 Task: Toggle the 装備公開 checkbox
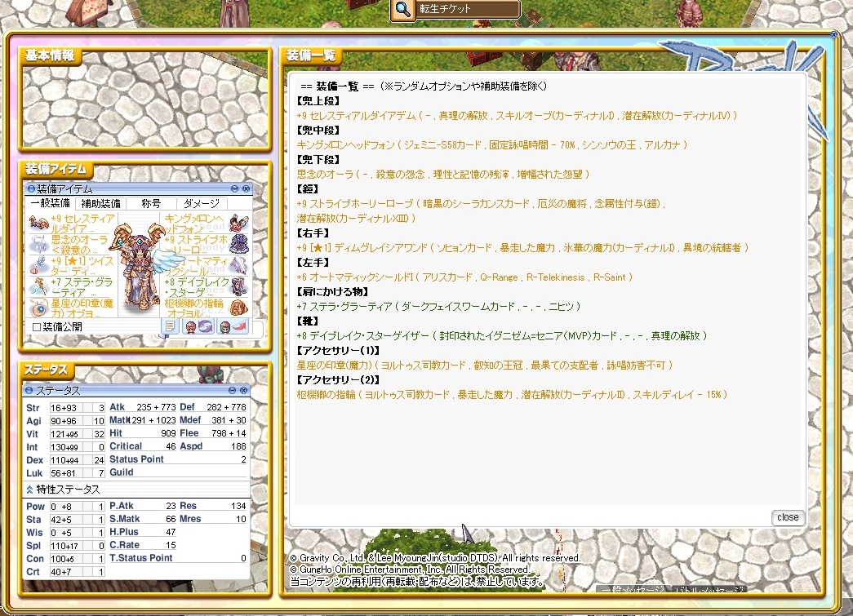click(x=36, y=326)
